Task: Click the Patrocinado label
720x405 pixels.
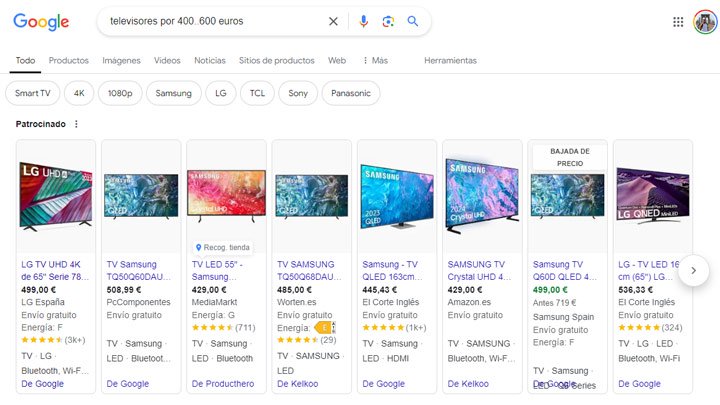Action: tap(40, 124)
